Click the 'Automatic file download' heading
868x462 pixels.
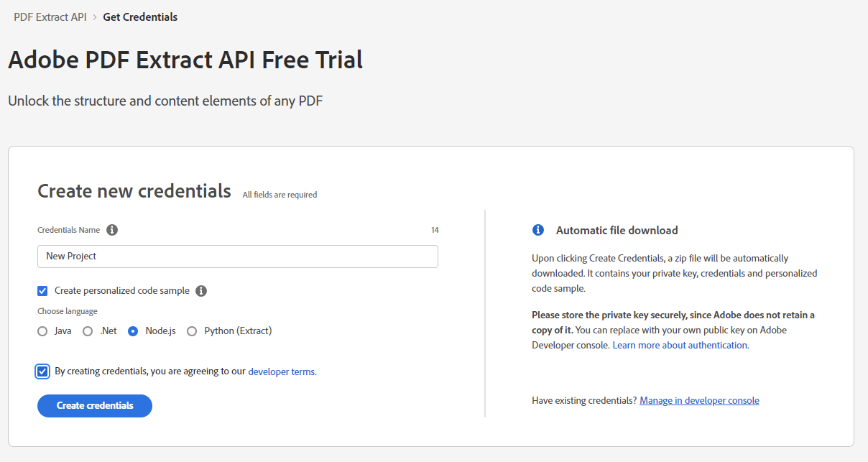click(617, 230)
